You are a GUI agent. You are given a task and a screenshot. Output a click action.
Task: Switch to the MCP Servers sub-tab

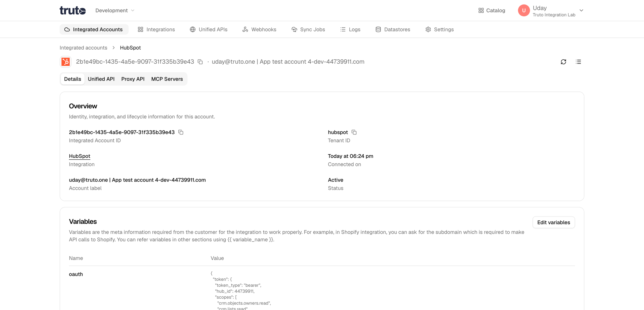pyautogui.click(x=167, y=79)
